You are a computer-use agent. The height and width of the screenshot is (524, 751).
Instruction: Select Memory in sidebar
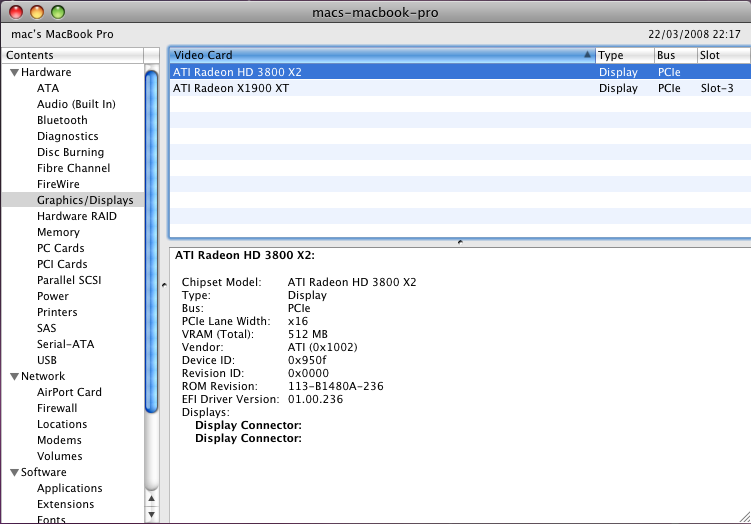tap(58, 232)
